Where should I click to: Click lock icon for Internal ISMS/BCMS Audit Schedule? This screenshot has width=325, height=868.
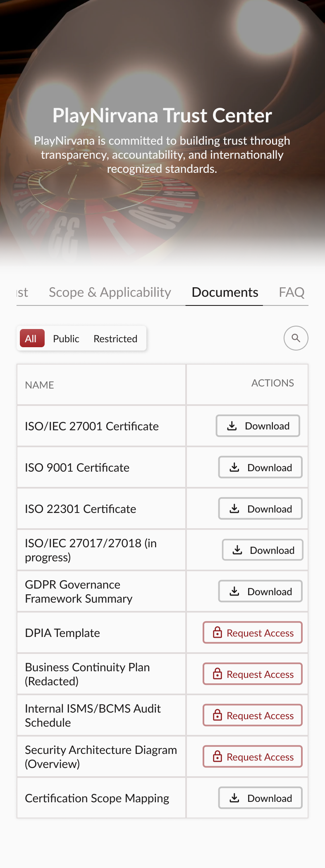217,715
